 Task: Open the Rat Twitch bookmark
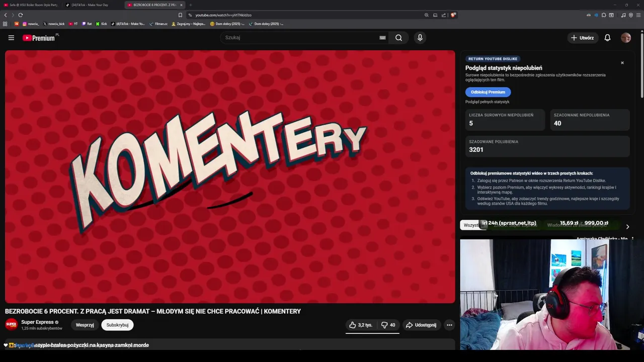tap(87, 24)
